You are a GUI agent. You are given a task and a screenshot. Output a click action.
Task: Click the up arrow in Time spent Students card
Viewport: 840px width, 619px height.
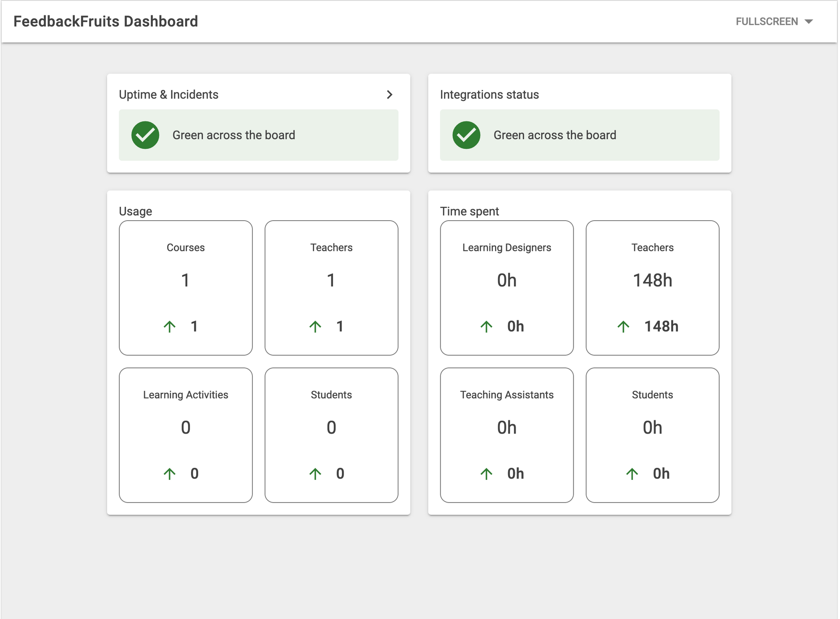632,474
